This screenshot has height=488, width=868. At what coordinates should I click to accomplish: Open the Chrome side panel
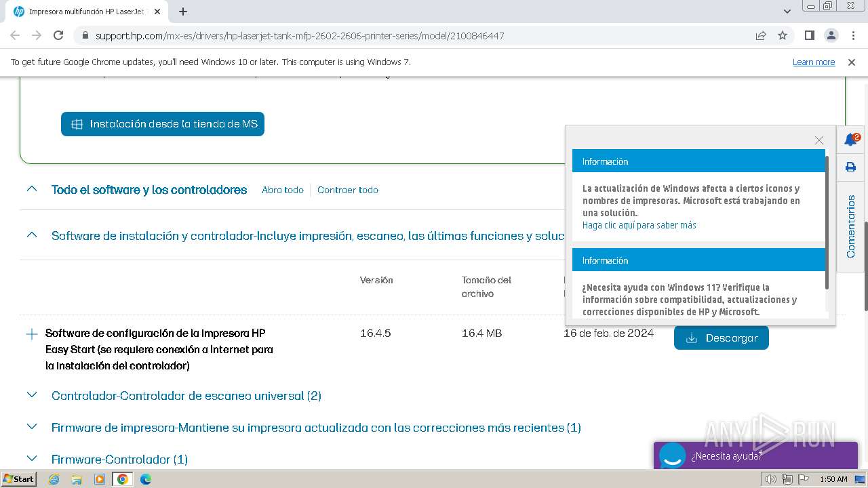(x=809, y=35)
